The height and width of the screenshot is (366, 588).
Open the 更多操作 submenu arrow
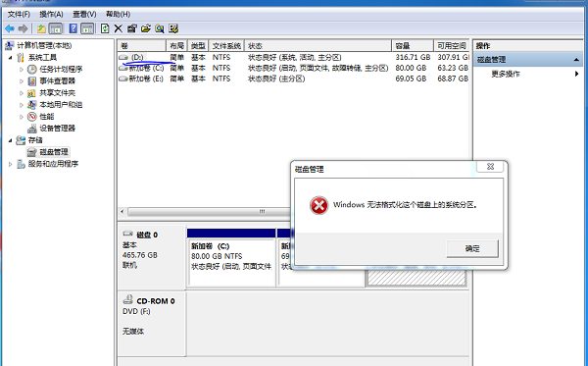pos(577,74)
